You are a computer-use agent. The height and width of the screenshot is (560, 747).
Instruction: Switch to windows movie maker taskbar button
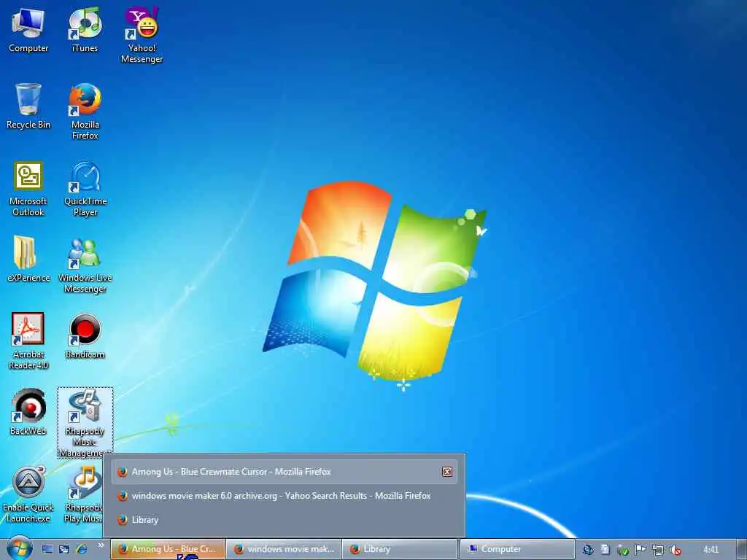(x=285, y=549)
